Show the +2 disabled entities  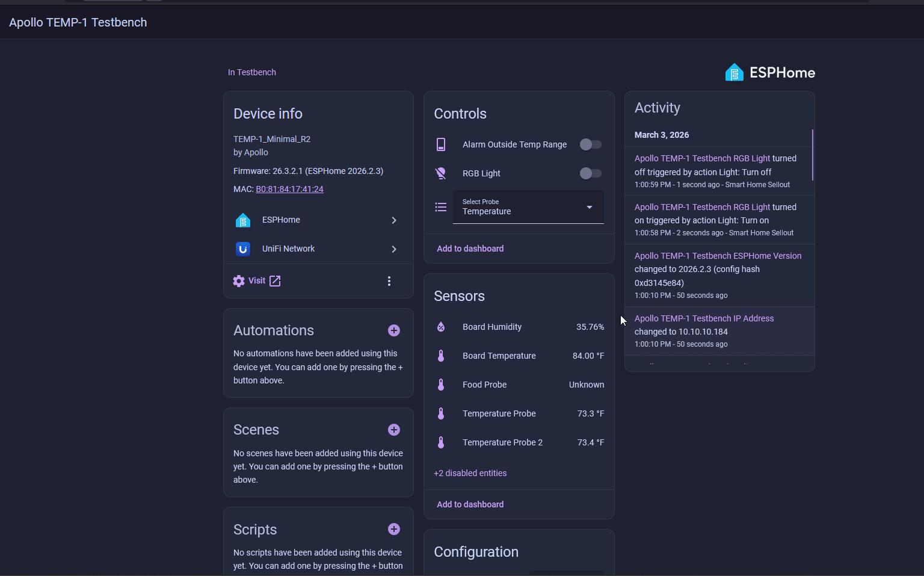click(470, 473)
